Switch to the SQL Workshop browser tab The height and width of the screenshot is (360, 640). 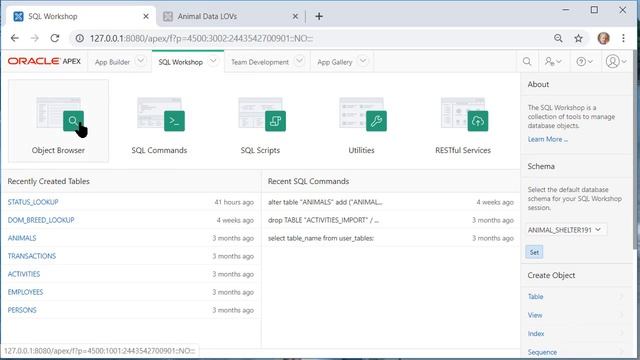(82, 16)
